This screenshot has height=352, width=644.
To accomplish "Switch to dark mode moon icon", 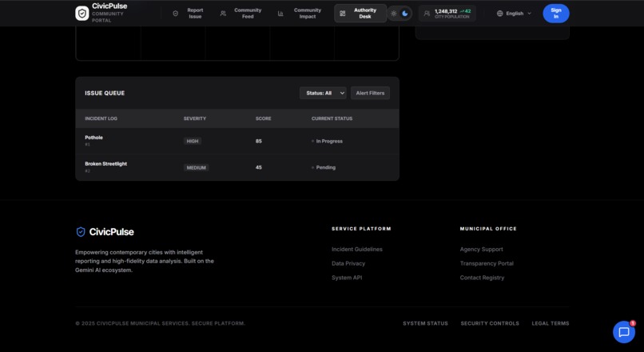I will coord(405,14).
